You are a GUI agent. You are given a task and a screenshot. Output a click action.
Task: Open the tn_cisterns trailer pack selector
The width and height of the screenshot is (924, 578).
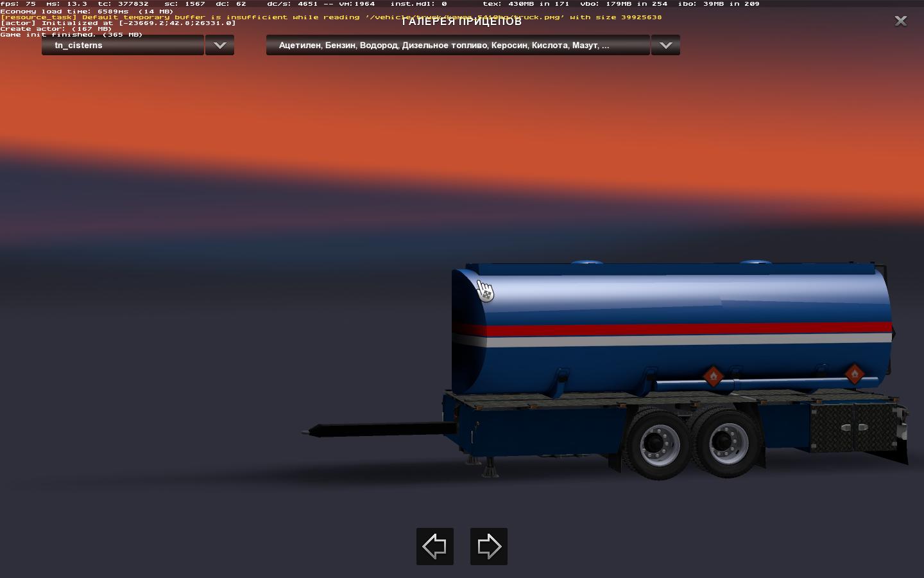click(123, 46)
